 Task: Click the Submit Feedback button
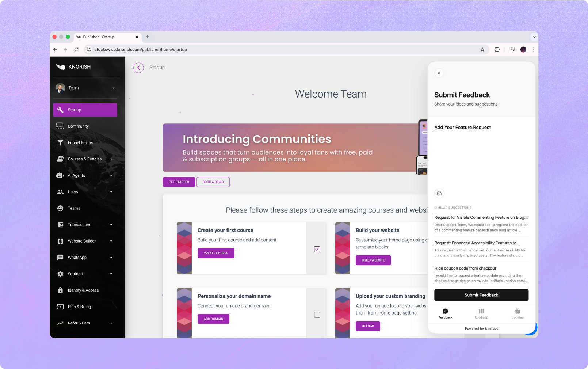(x=481, y=295)
